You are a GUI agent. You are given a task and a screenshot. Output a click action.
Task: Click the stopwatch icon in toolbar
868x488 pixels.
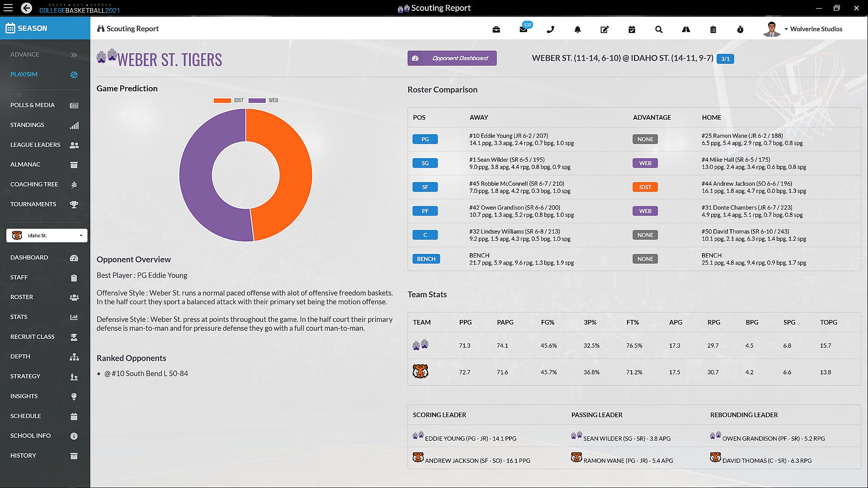pyautogui.click(x=740, y=29)
